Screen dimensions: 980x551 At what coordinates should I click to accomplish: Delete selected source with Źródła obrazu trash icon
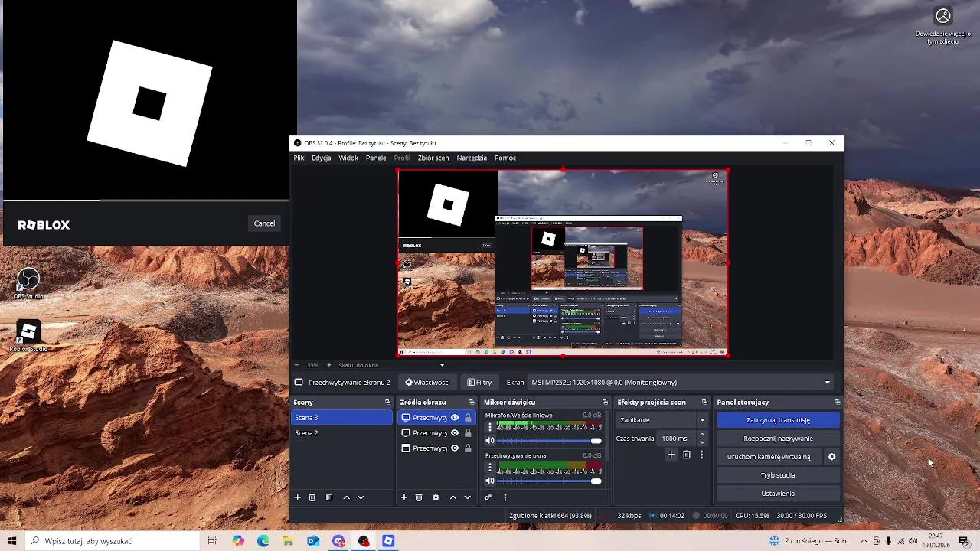419,497
